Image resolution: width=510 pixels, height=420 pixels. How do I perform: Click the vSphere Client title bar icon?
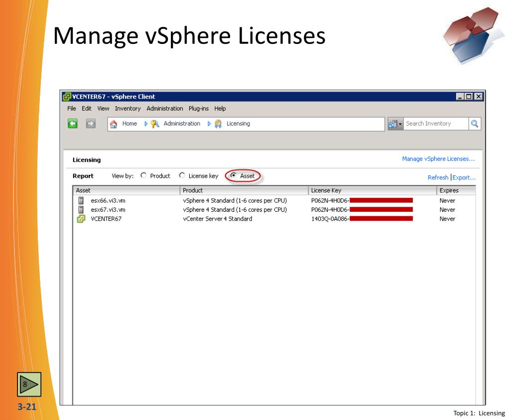67,97
